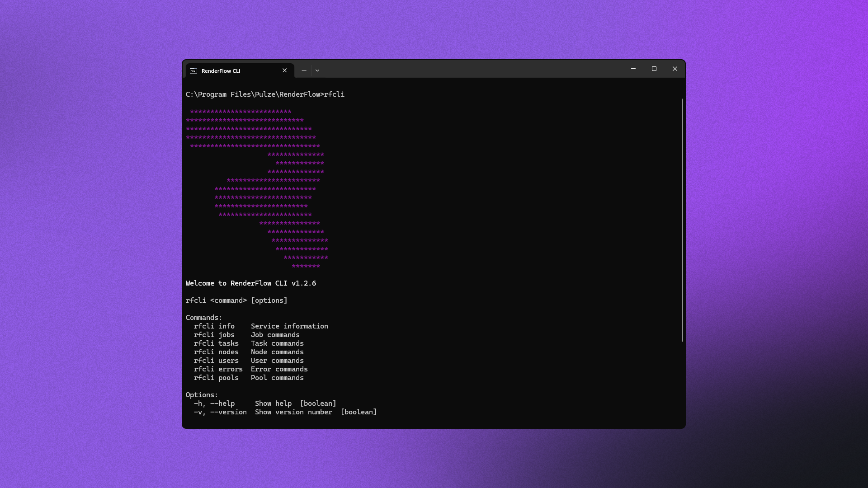Open a new terminal tab with plus
The image size is (868, 488).
[x=304, y=70]
